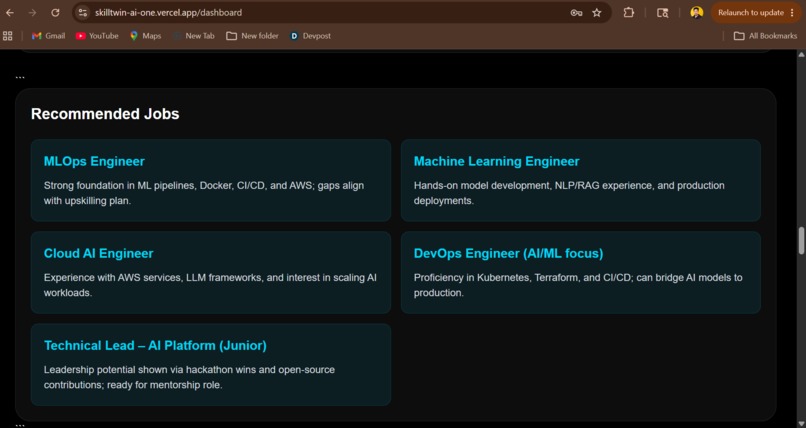The image size is (806, 428).
Task: Click the scrollbar up arrow
Action: (801, 54)
